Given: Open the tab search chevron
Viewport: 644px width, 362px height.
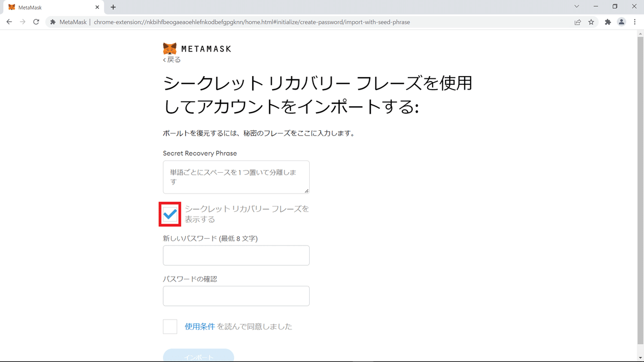Looking at the screenshot, I should coord(577,6).
